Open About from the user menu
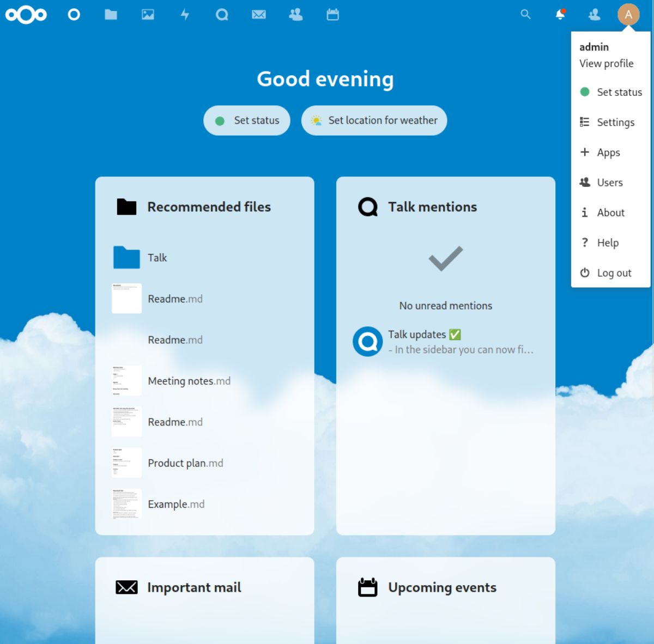The image size is (654, 644). coord(611,212)
